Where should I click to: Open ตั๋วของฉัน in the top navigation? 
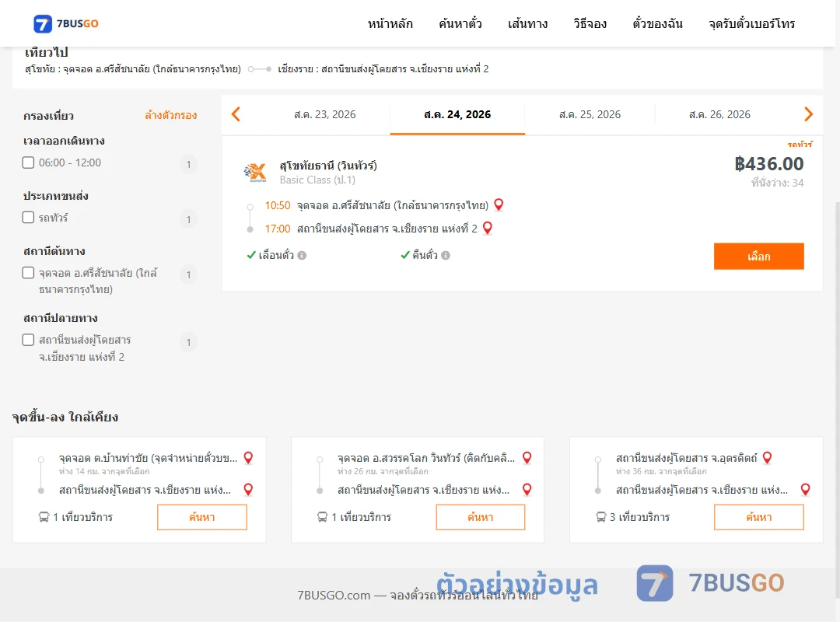click(x=657, y=23)
